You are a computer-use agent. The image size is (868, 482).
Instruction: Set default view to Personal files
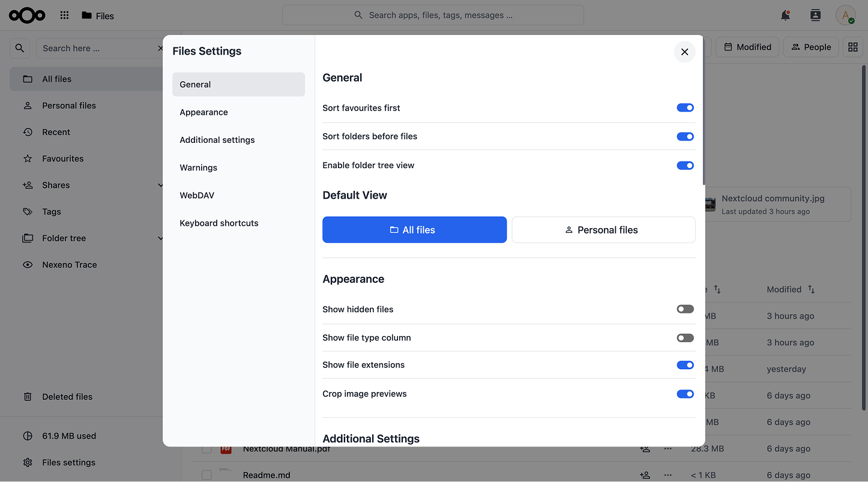coord(603,230)
